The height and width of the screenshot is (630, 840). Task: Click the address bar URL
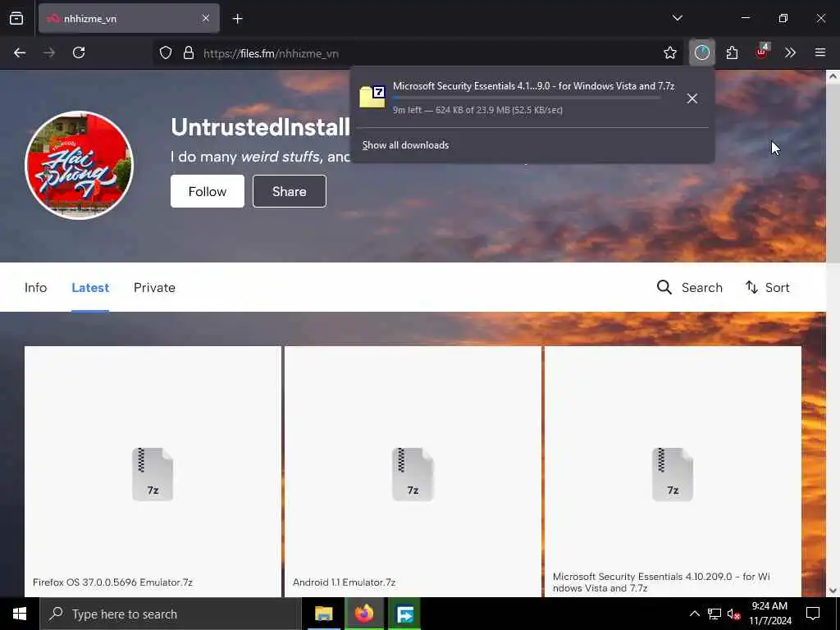(271, 53)
